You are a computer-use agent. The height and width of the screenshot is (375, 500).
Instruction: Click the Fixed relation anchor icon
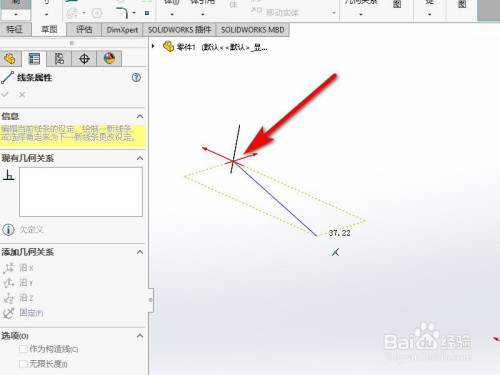[x=8, y=313]
